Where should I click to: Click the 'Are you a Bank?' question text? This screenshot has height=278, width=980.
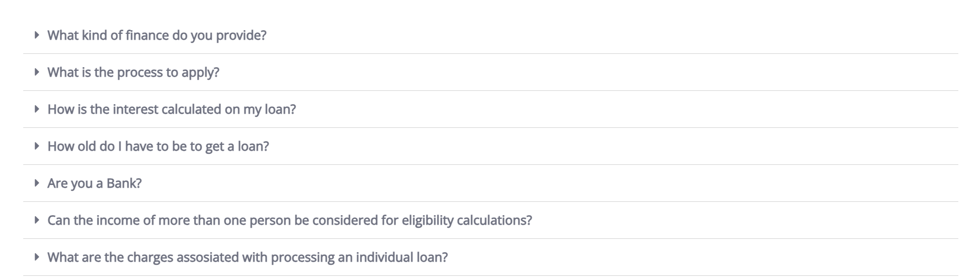point(94,183)
